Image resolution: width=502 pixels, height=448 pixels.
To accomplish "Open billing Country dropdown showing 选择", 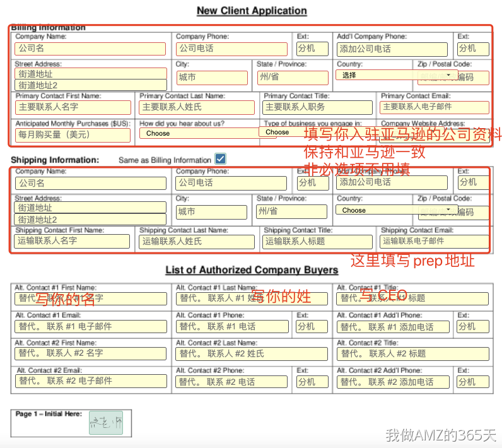I will pos(397,75).
